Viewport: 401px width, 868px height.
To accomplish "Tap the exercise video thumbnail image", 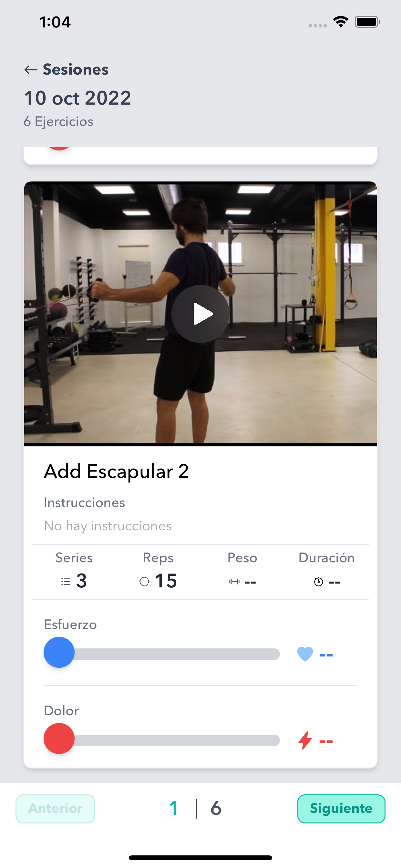I will [x=200, y=313].
